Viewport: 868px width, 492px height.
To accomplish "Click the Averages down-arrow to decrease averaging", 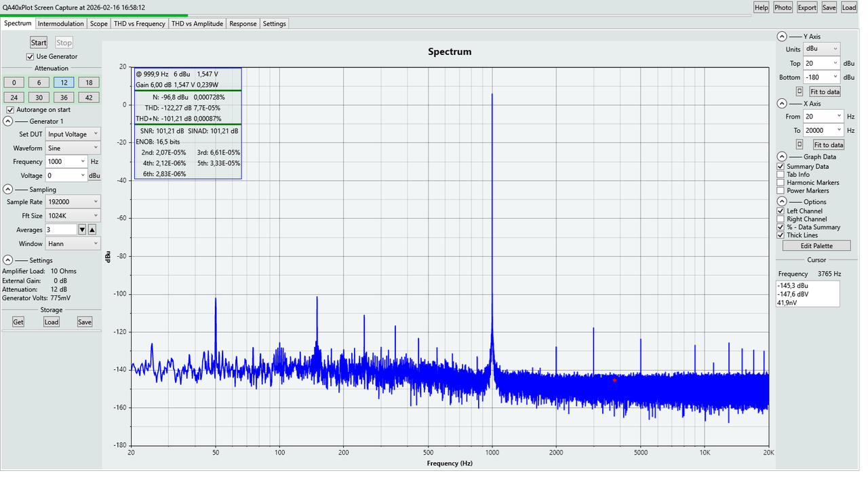I will (x=82, y=229).
